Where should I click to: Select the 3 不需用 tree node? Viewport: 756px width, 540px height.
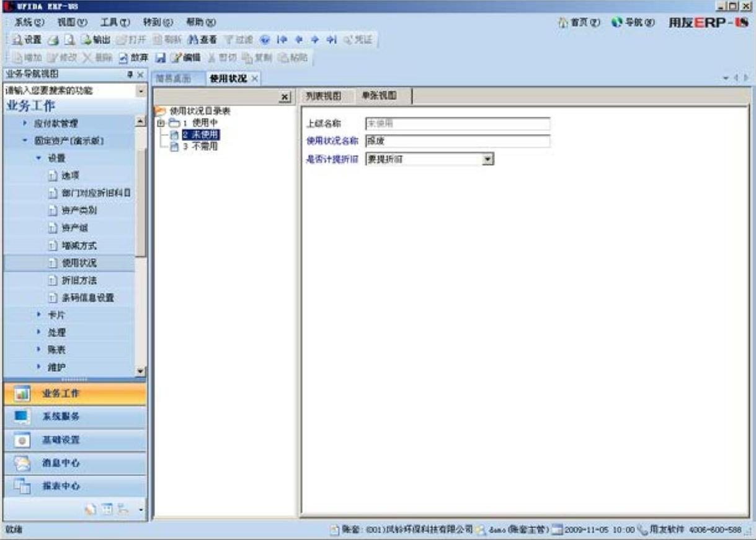pos(200,146)
